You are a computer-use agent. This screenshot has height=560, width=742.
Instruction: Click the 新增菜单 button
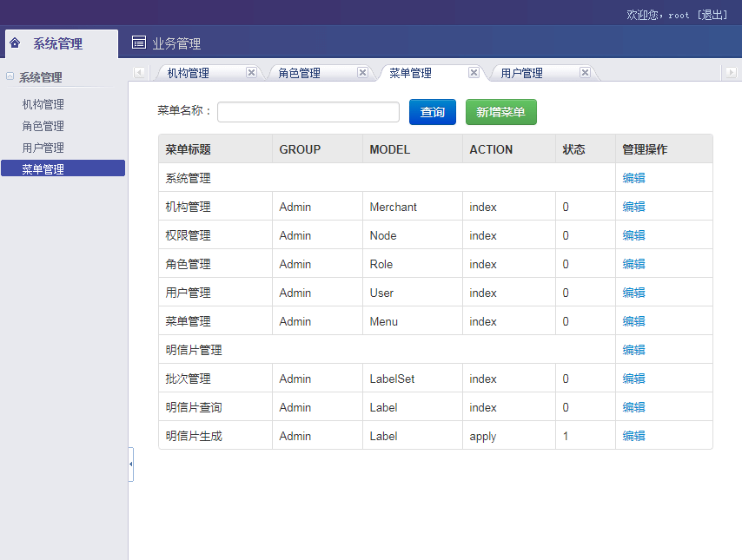tap(500, 112)
